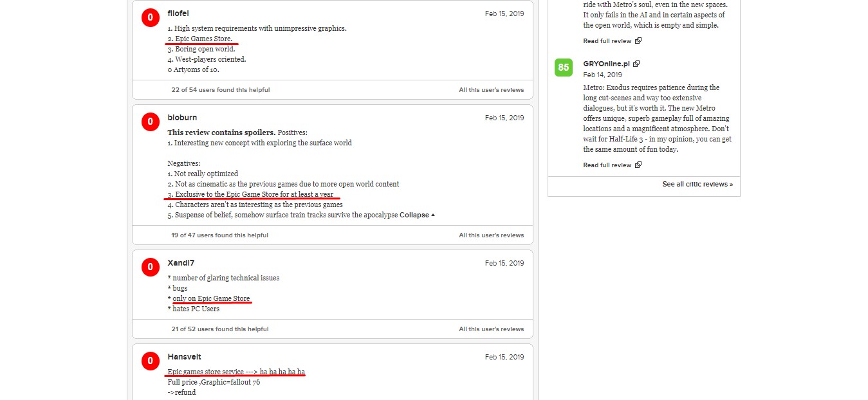This screenshot has width=868, height=400.
Task: Click Hansvelt's red 0 score badge
Action: 150,361
